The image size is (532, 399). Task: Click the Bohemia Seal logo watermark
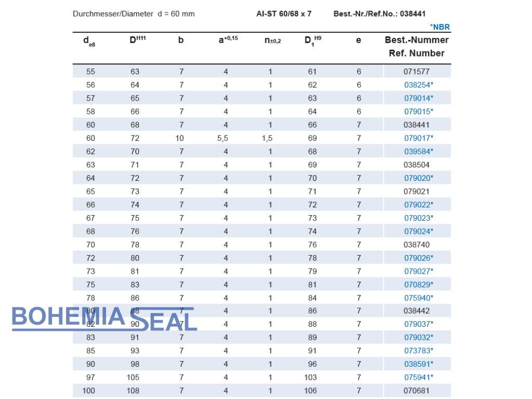coord(104,318)
